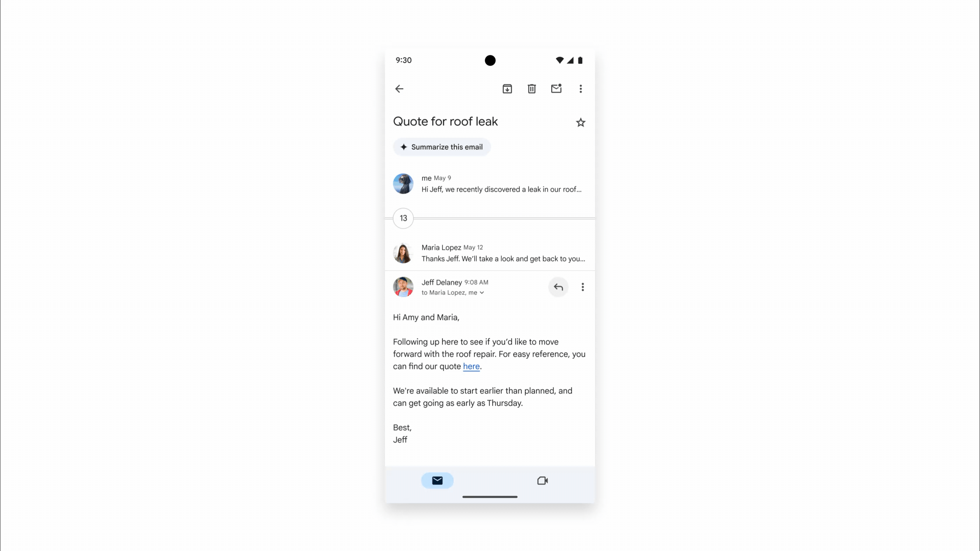Click the delete trash icon
The width and height of the screenshot is (980, 551).
click(x=532, y=88)
